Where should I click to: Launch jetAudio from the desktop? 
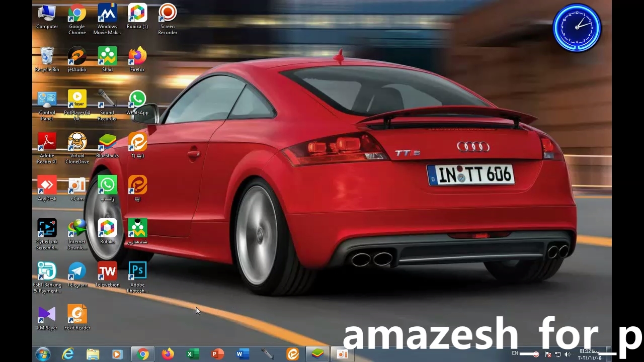[x=77, y=57]
